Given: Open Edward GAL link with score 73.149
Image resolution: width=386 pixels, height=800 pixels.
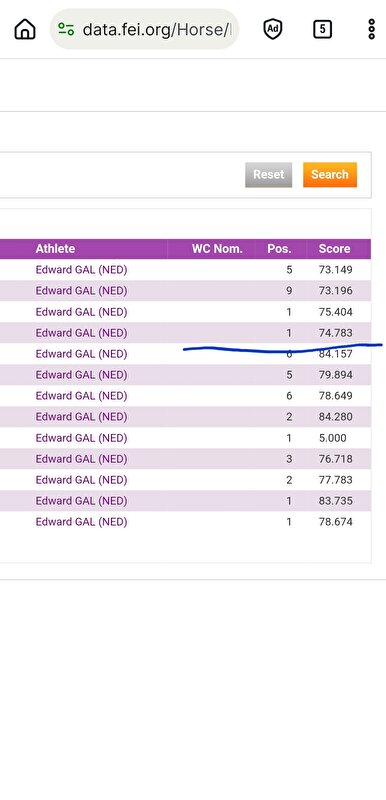Looking at the screenshot, I should 81,270.
